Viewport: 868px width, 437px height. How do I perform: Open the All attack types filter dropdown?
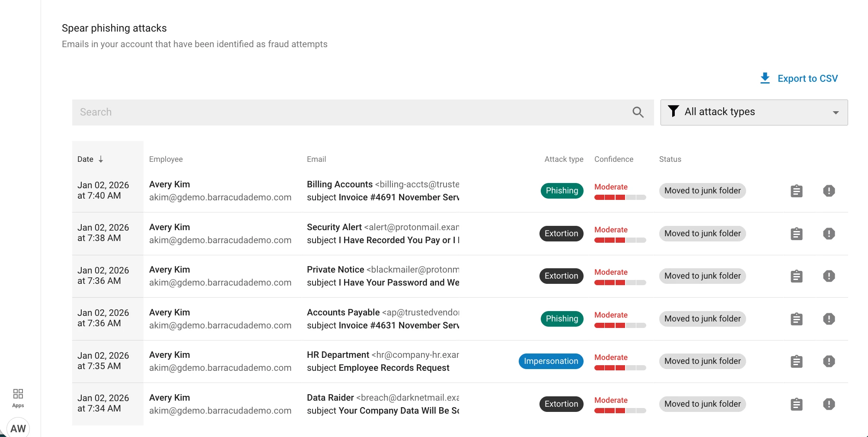[x=754, y=112]
